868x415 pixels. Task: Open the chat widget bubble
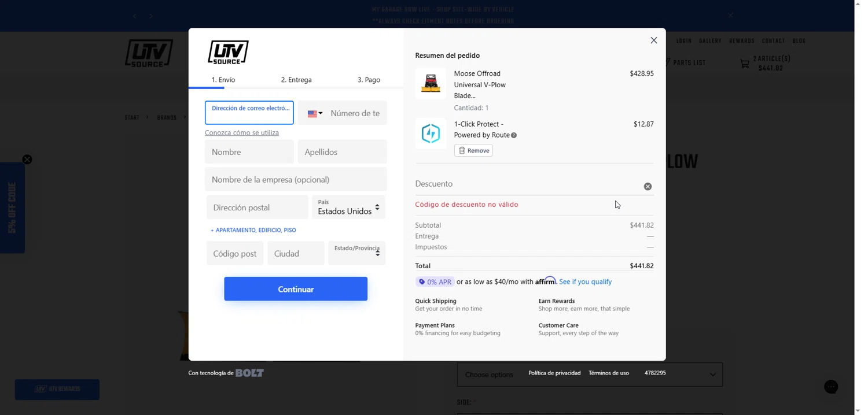(x=831, y=387)
